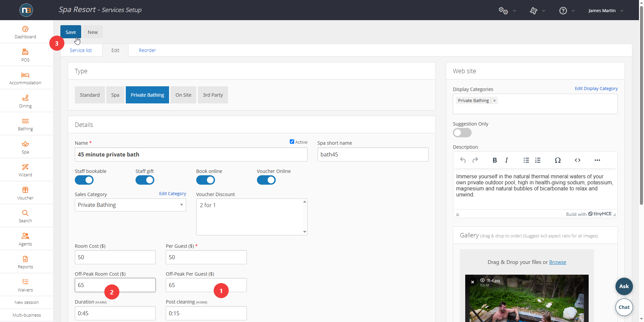Click the Post cleaning input field

pyautogui.click(x=206, y=313)
